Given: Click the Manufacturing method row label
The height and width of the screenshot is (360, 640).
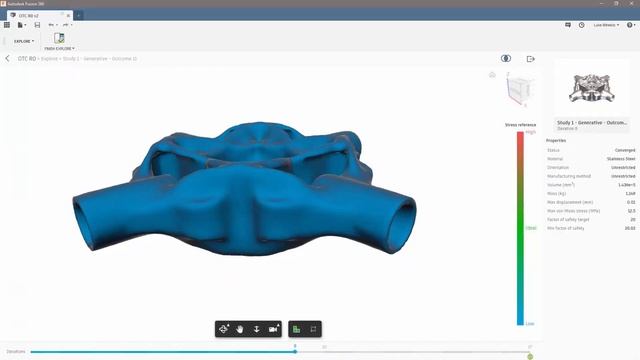Looking at the screenshot, I should point(569,176).
